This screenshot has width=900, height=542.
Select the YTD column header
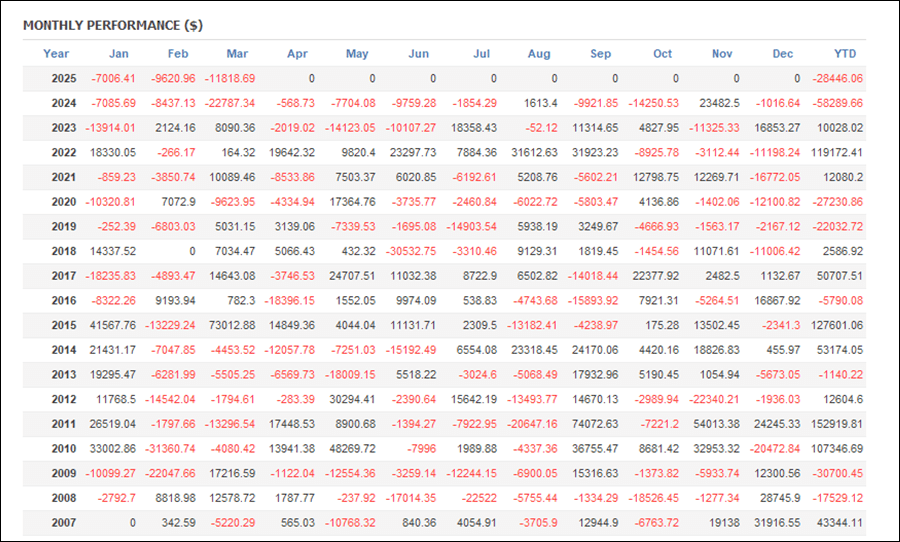(845, 53)
